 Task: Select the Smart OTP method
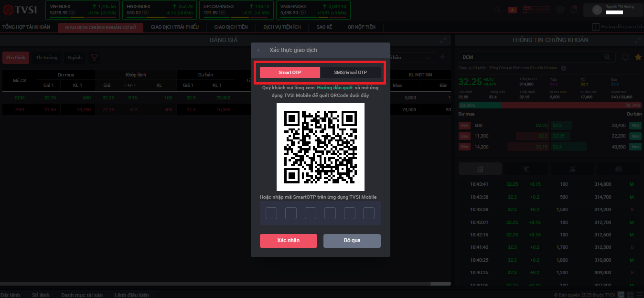coord(290,72)
